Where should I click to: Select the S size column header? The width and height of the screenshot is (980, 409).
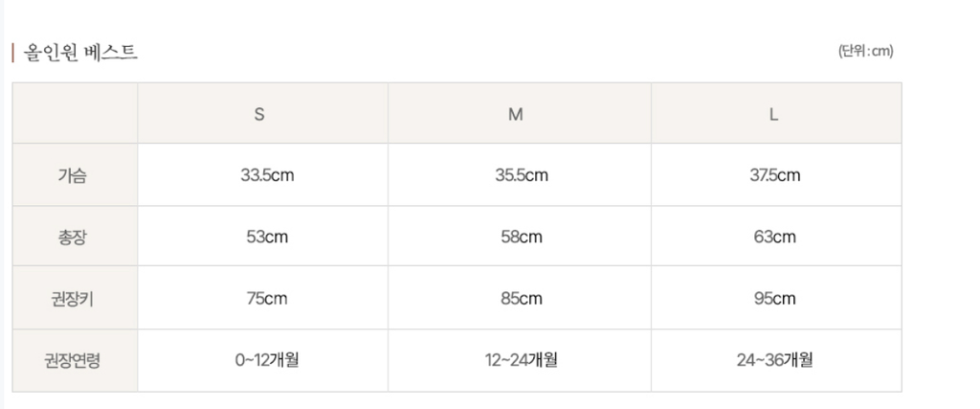tap(259, 114)
